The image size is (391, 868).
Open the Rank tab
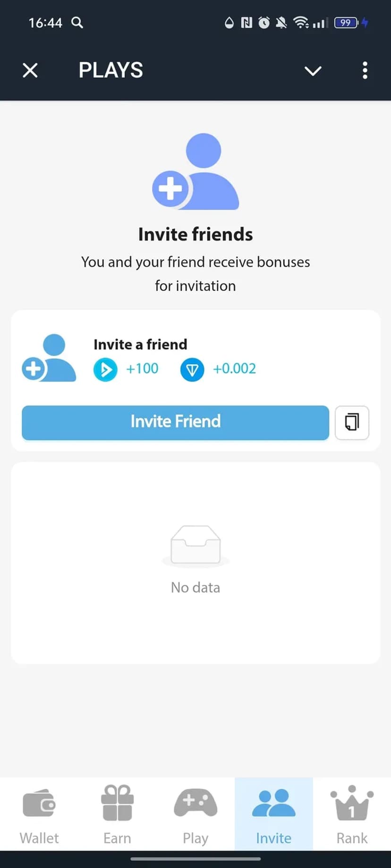(x=352, y=814)
